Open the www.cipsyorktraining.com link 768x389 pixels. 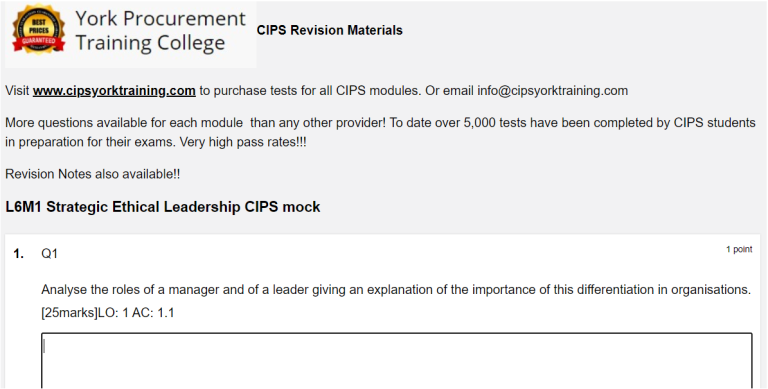pos(114,91)
